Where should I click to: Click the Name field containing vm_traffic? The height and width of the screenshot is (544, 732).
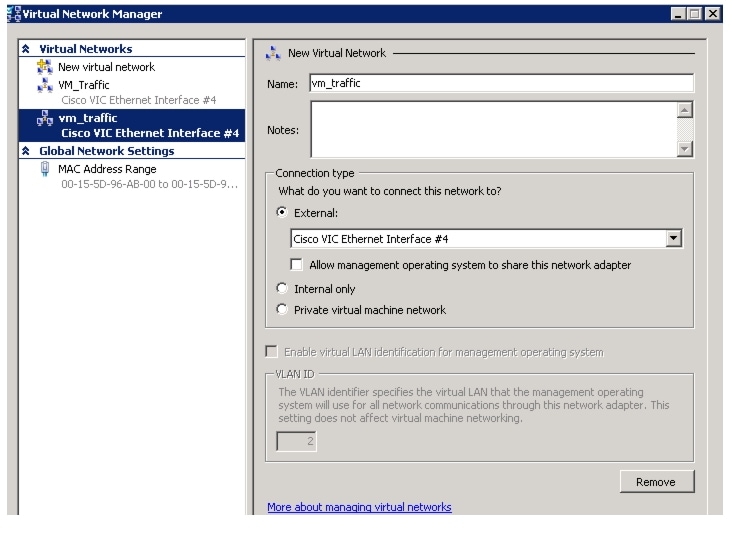501,83
